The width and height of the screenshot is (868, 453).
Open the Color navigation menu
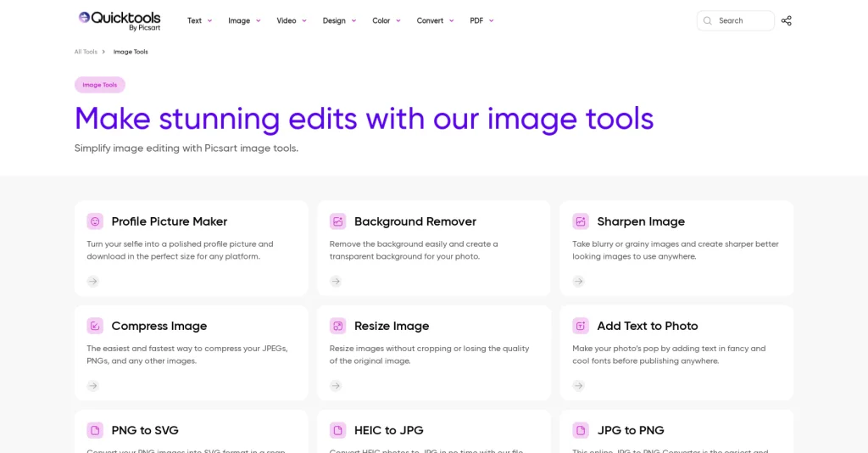point(387,20)
